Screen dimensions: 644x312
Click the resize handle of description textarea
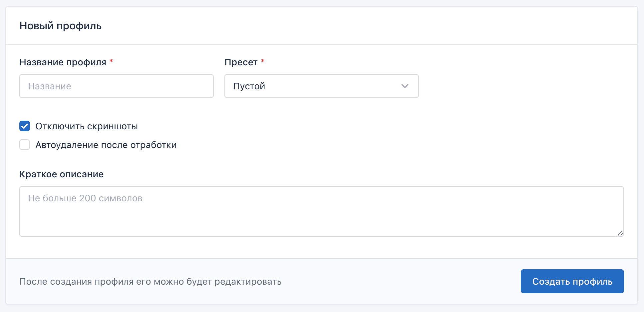coord(620,233)
